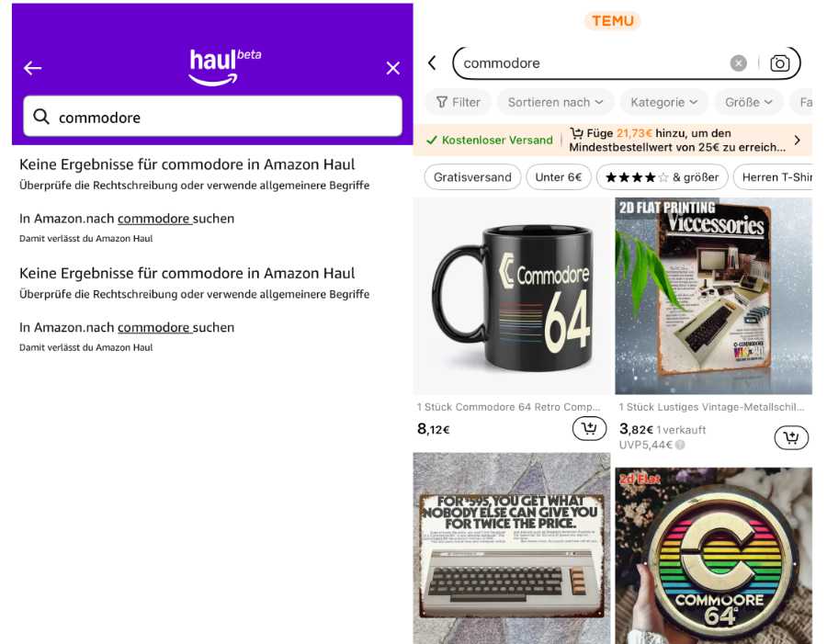Expand the Kategorie dropdown
This screenshot has width=827, height=644.
point(664,102)
